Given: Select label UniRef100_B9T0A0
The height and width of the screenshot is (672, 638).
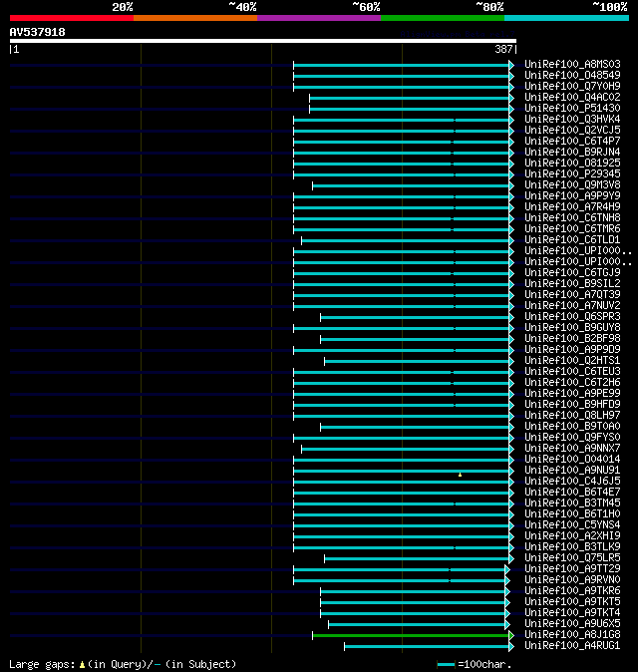Looking at the screenshot, I should click(572, 427).
